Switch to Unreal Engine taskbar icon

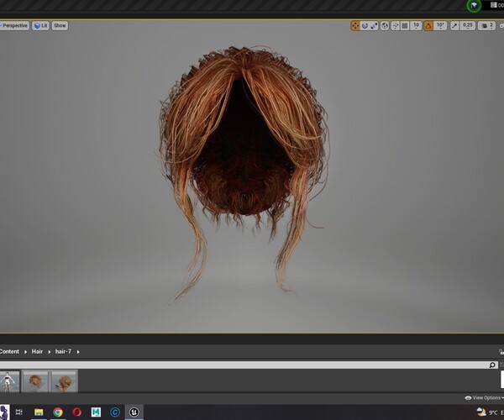point(134,412)
